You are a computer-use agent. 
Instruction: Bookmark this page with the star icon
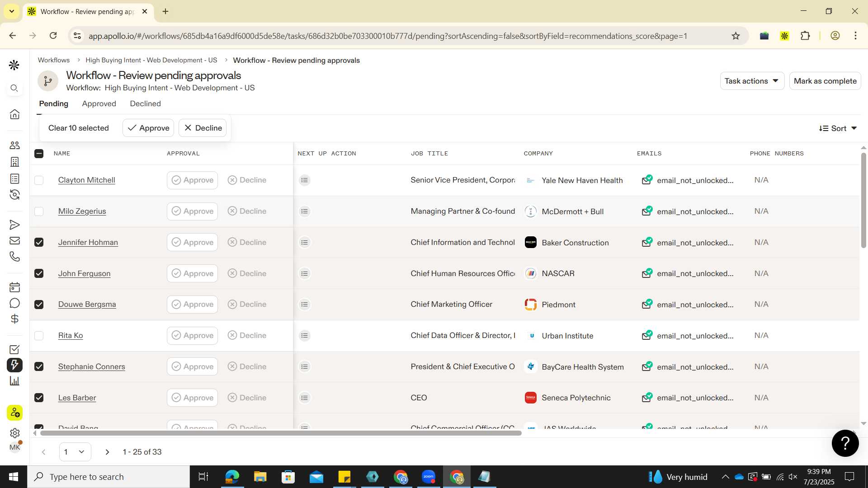click(736, 36)
